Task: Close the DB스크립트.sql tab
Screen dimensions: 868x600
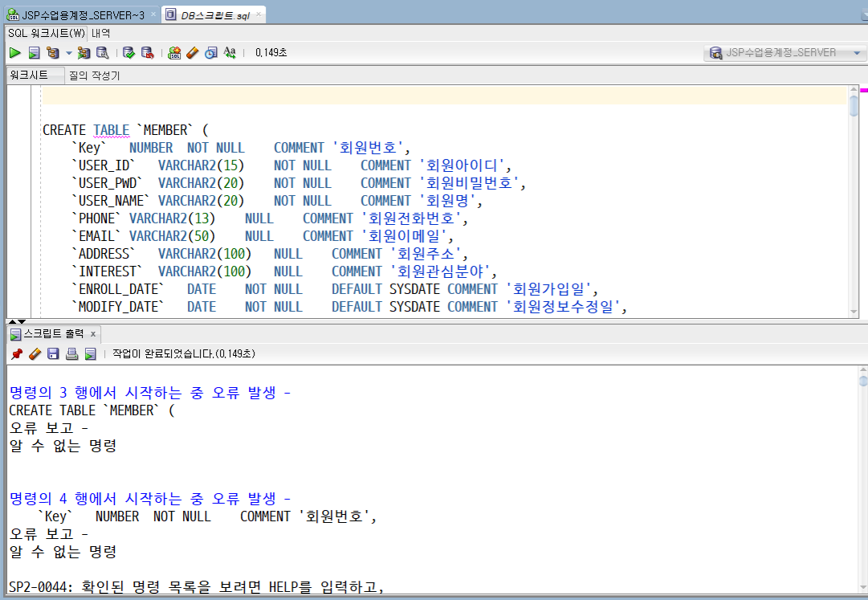Action: point(259,14)
